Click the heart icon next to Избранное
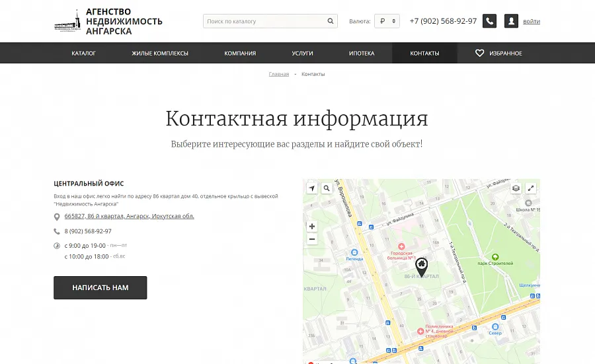Viewport: 595px width, 364px height. click(x=480, y=53)
